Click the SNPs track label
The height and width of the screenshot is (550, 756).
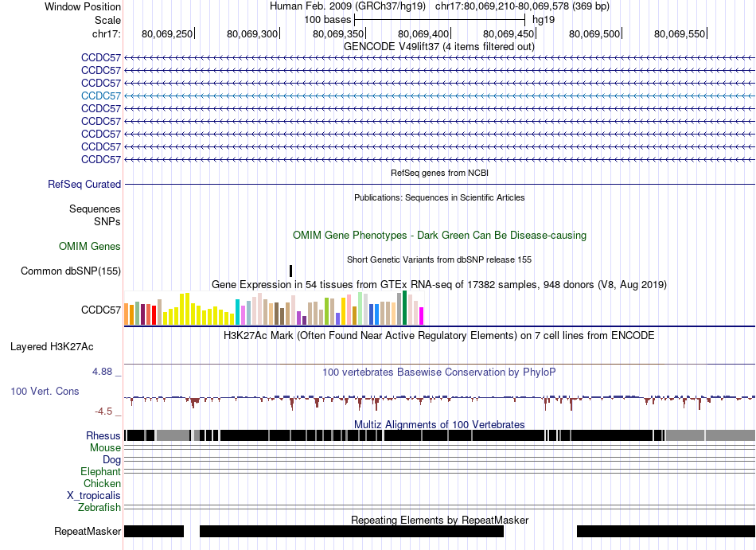107,222
